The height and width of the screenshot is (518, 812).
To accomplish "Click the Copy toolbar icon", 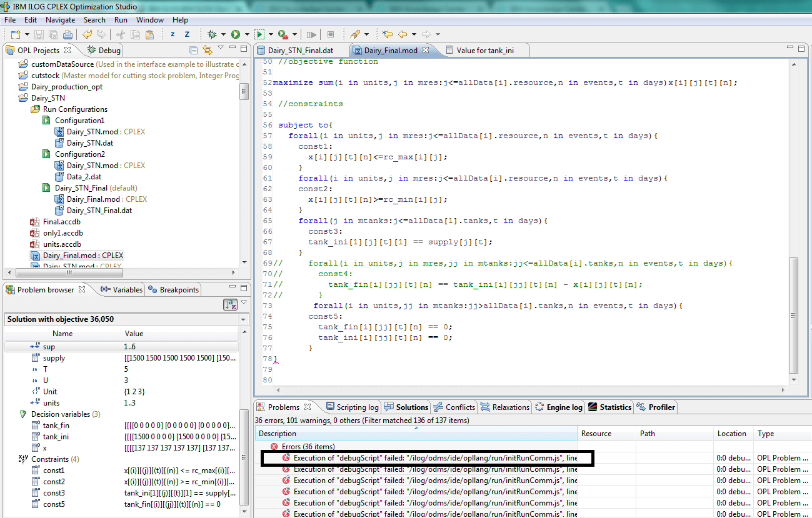I will pos(135,34).
